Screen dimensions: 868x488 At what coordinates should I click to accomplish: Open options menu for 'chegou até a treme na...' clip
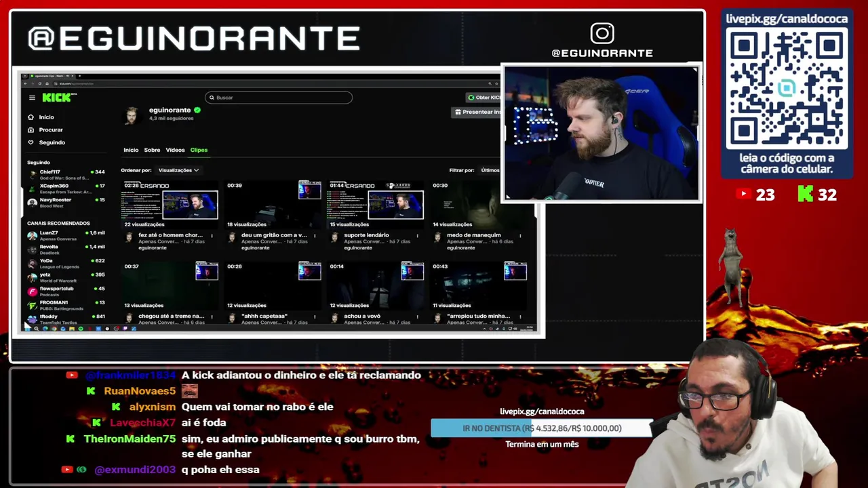click(x=212, y=317)
